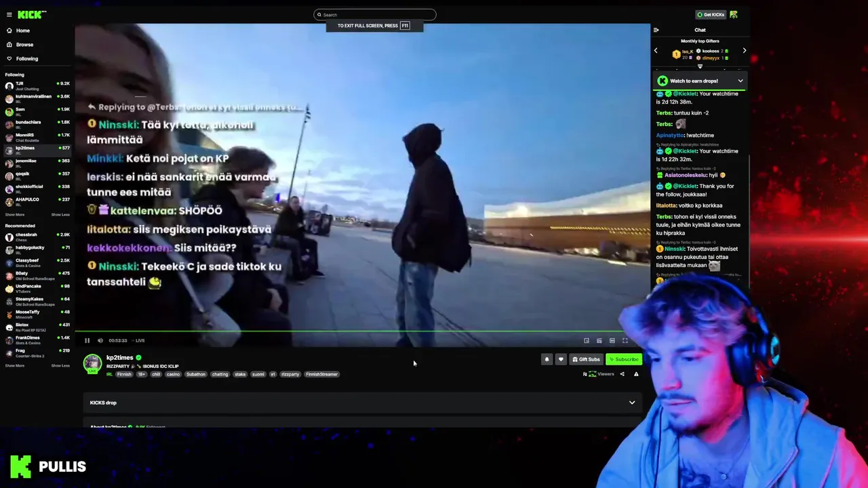The height and width of the screenshot is (488, 868).
Task: Toggle picture-in-picture mode in the player
Action: click(587, 340)
